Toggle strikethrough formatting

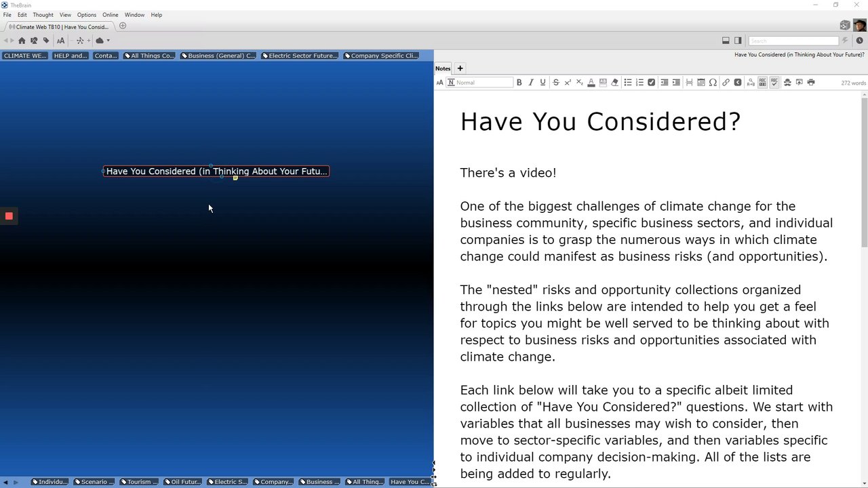pos(556,83)
